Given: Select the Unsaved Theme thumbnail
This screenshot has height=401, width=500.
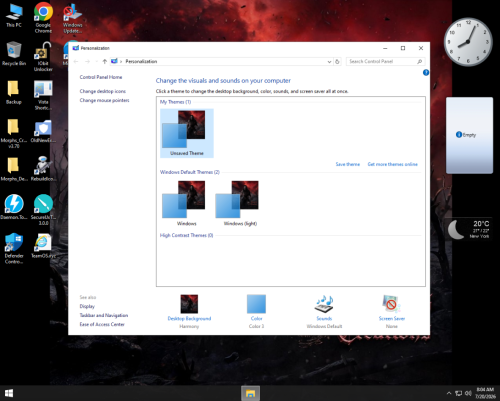Looking at the screenshot, I should click(187, 133).
